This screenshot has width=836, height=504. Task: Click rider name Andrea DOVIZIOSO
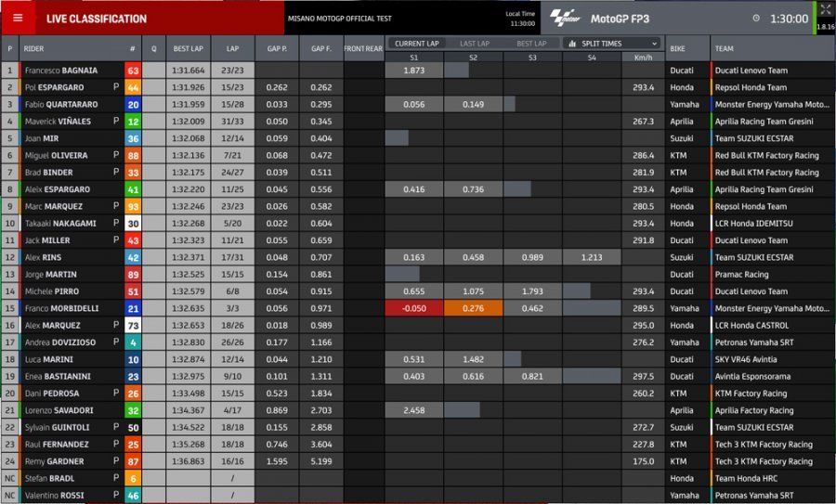(59, 342)
